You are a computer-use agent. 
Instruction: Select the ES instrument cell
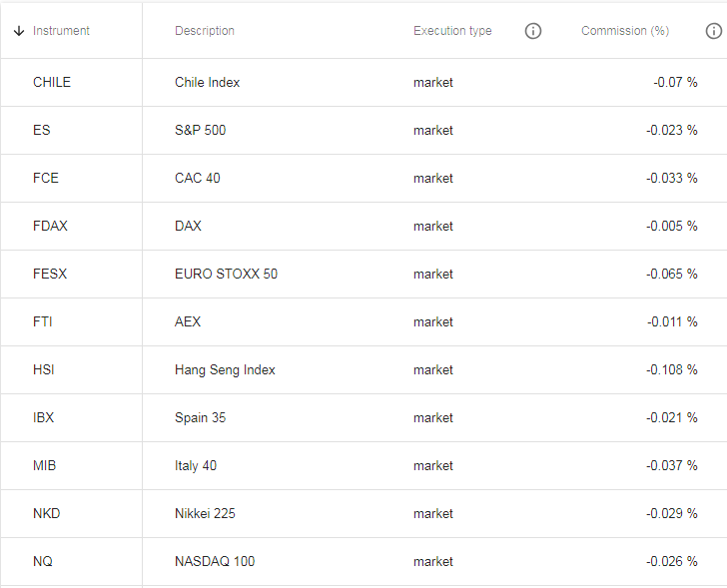72,130
